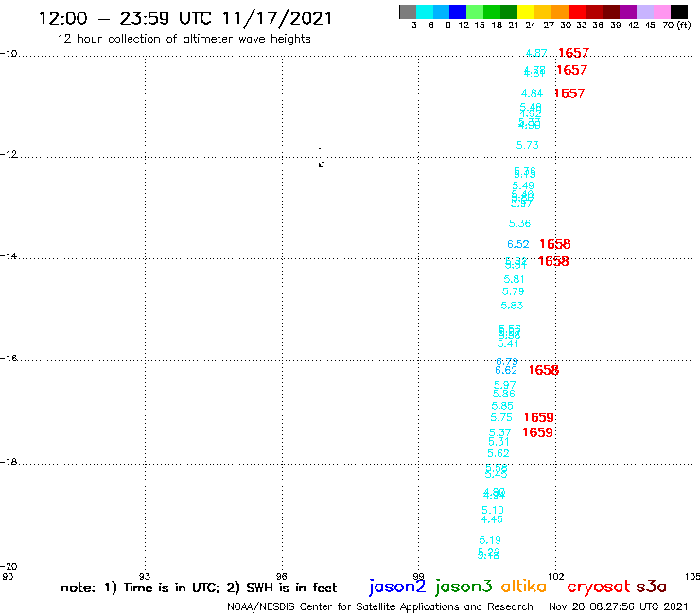This screenshot has width=700, height=615.
Task: Click the light green swatch in the scale
Action: click(x=475, y=11)
